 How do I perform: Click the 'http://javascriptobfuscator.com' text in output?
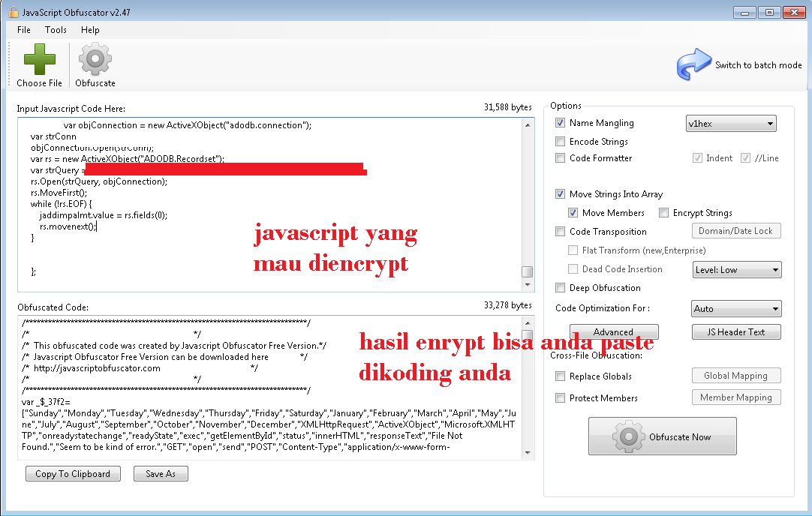[97, 368]
